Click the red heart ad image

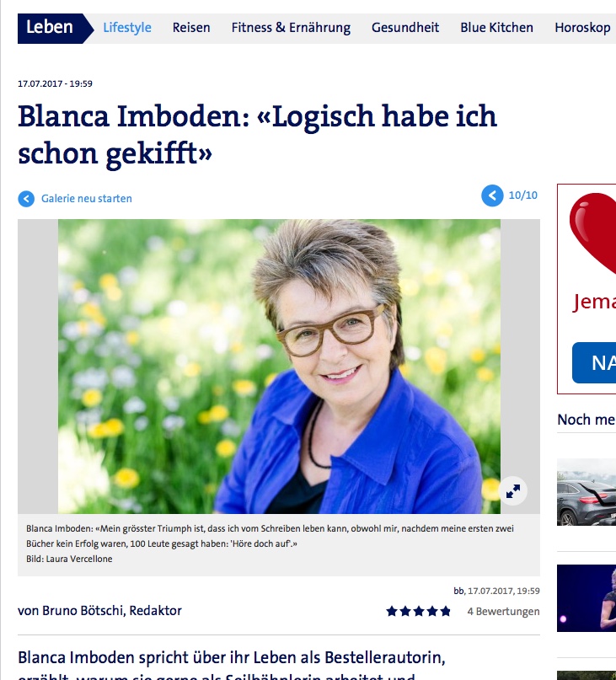[593, 233]
